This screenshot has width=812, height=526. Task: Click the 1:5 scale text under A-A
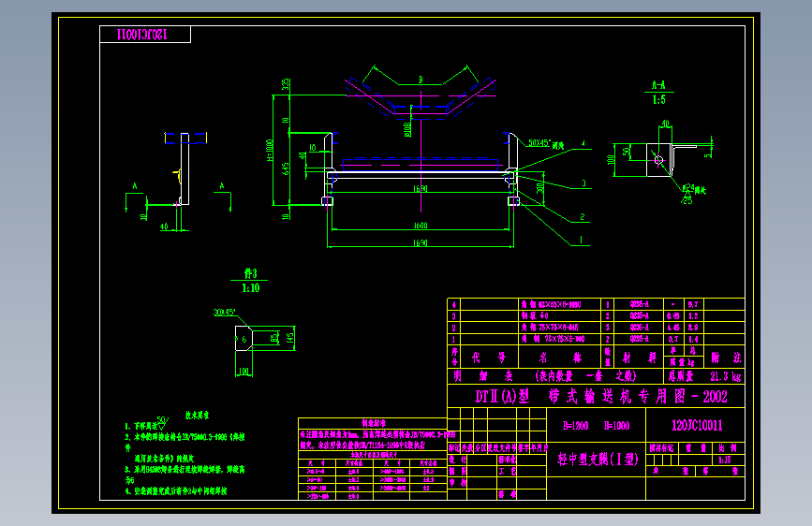(x=658, y=99)
